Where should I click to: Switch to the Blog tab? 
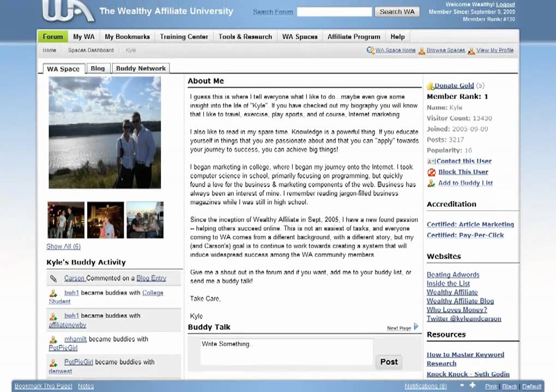point(98,69)
